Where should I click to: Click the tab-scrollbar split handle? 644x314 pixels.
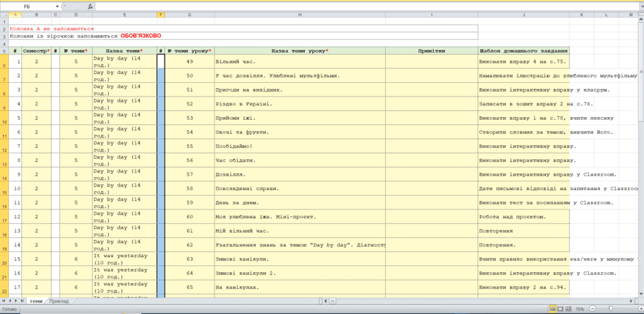click(x=321, y=301)
